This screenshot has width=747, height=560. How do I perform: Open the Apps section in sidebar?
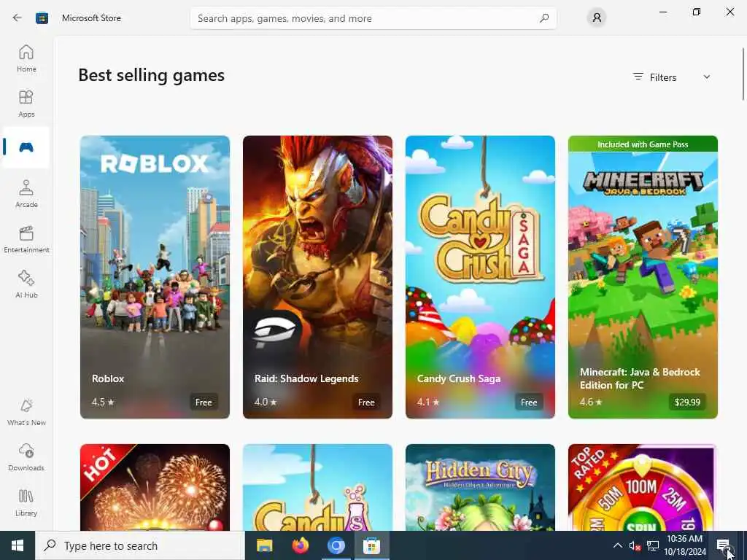[x=26, y=104]
